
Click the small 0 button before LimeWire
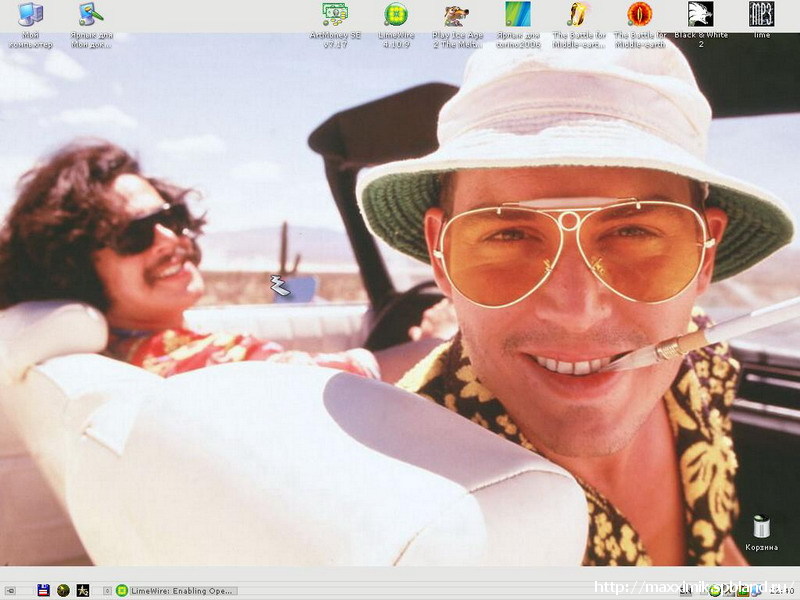click(x=107, y=591)
